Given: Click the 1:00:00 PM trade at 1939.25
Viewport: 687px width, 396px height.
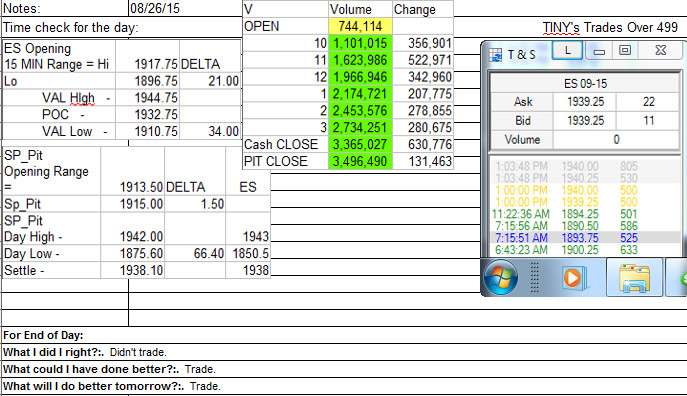Looking at the screenshot, I should (x=585, y=202).
